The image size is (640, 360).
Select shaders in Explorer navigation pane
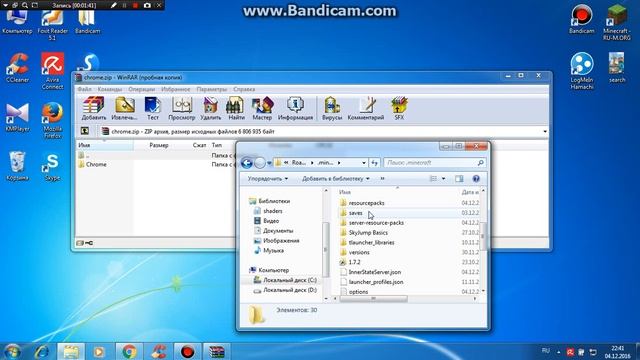coord(268,211)
